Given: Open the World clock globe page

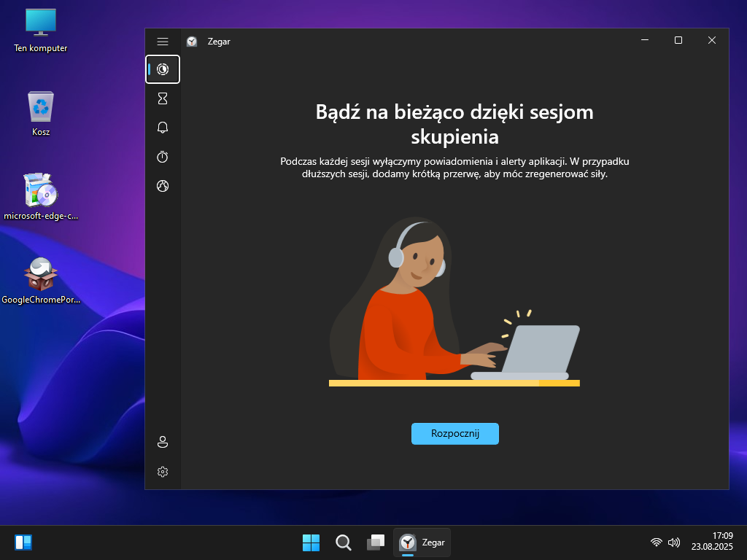Looking at the screenshot, I should [x=163, y=186].
